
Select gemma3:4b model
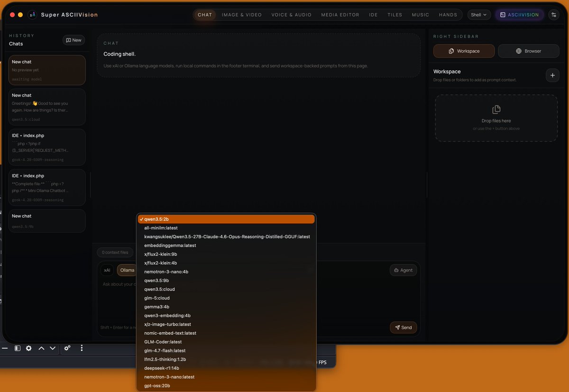(226, 307)
